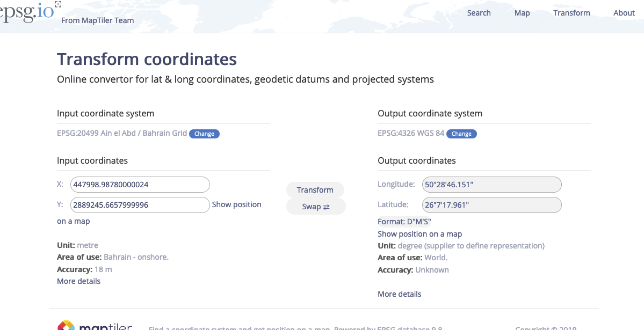Open the Search page
Viewport: 644px width, 330px height.
(479, 12)
